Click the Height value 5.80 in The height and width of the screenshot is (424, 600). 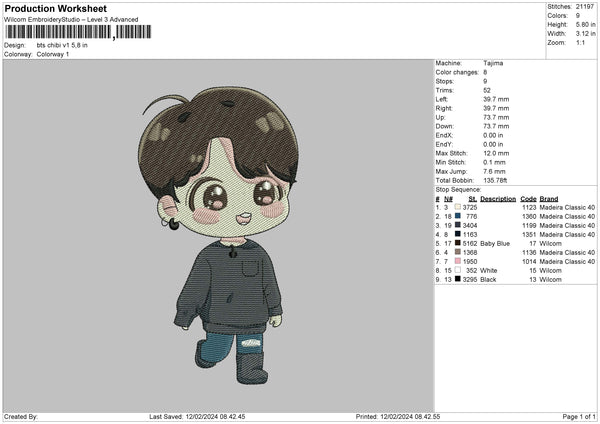[x=585, y=24]
